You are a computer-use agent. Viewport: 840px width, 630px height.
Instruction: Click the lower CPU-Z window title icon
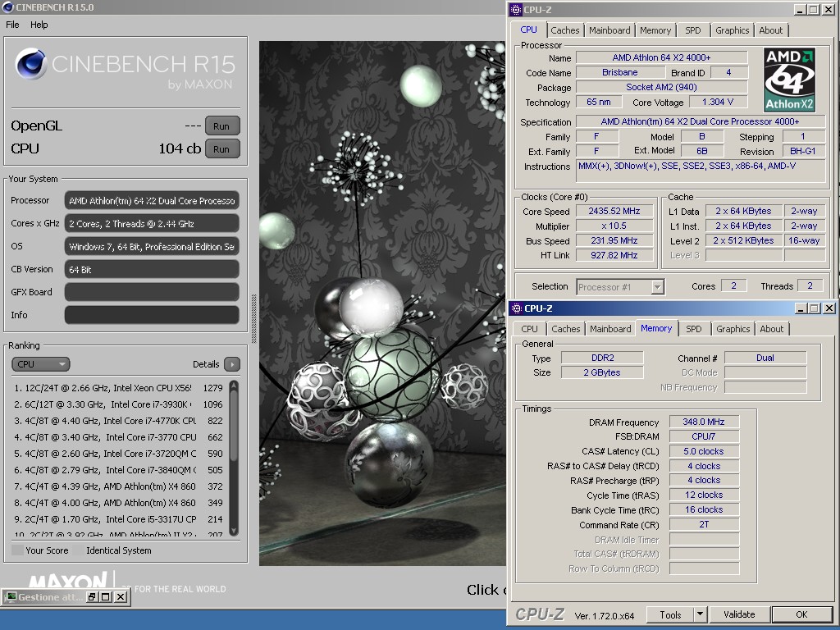point(517,308)
